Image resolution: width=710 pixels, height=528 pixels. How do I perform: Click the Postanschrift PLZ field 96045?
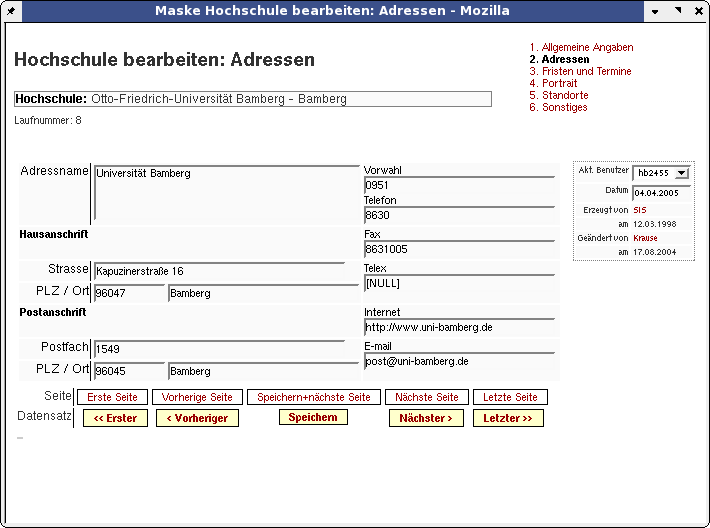[130, 371]
